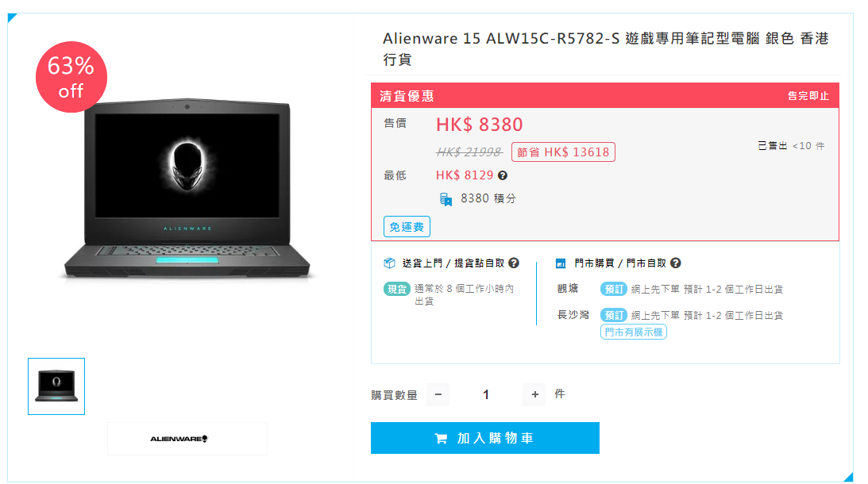
Task: Click the help icon next to 送貨上門 / 提貨點自取
Action: (x=514, y=263)
